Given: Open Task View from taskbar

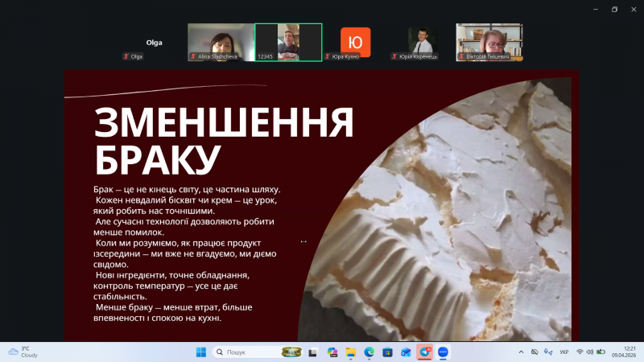Looking at the screenshot, I should pyautogui.click(x=314, y=352).
